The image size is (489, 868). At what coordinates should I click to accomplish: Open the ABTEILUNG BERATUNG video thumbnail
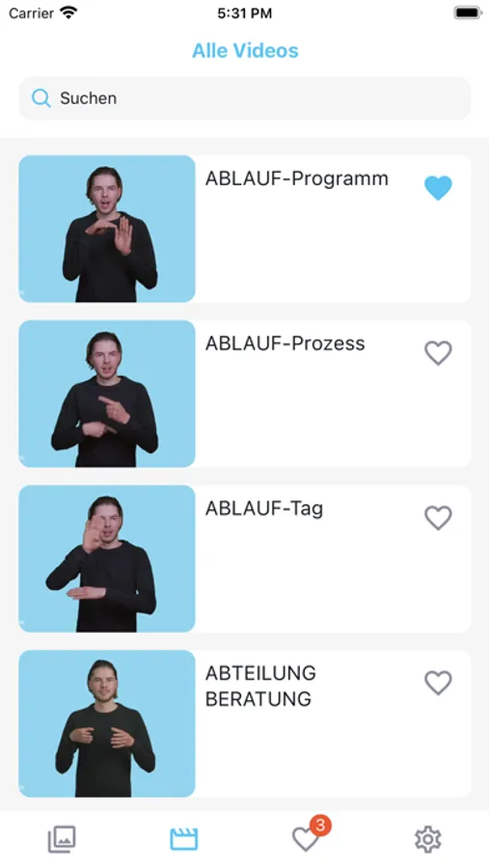(x=107, y=723)
